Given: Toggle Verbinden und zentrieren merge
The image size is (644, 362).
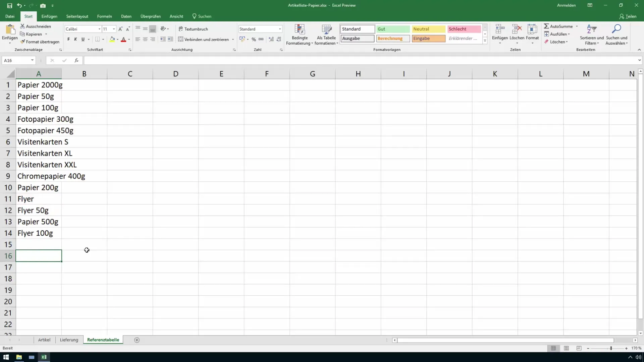Looking at the screenshot, I should 203,39.
